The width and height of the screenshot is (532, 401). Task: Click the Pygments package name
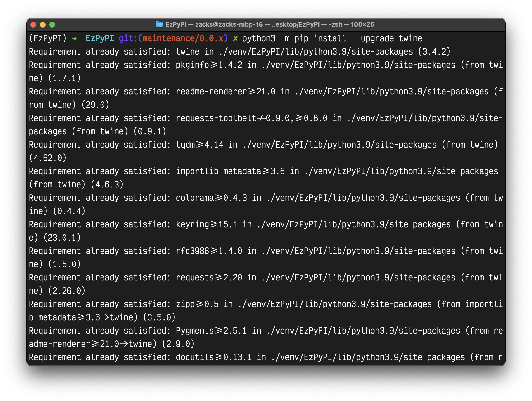pos(195,331)
